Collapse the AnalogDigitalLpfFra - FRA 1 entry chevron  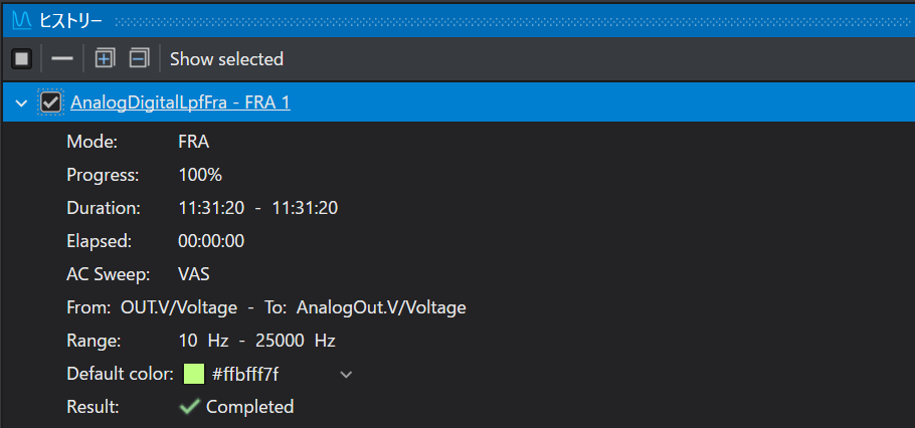pyautogui.click(x=22, y=103)
